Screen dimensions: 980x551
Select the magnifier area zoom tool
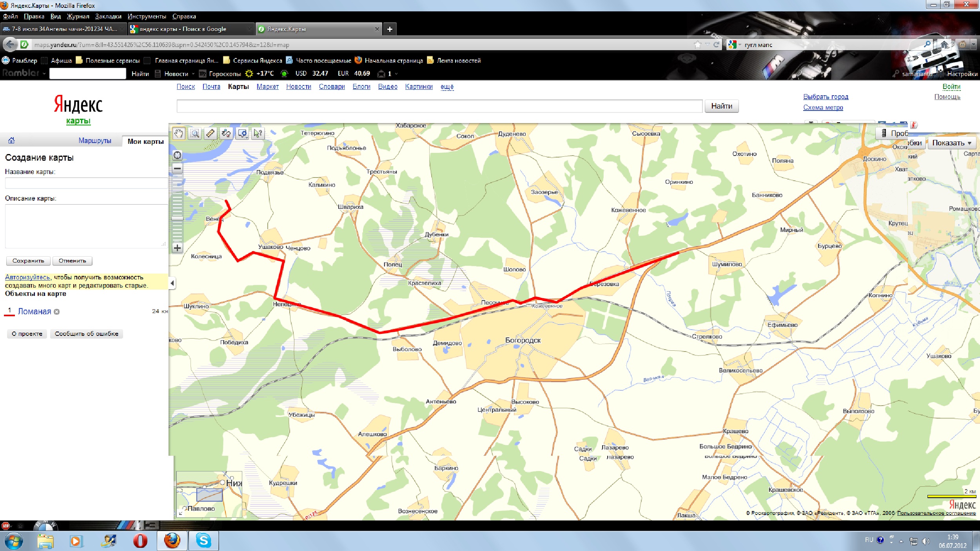coord(195,134)
